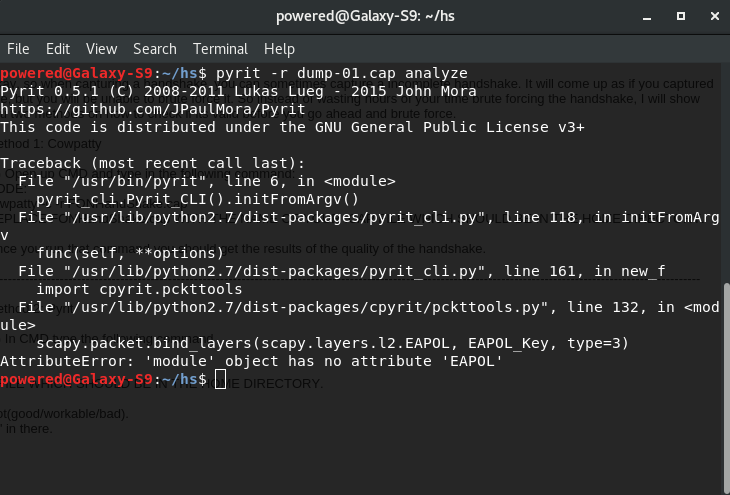730x495 pixels.
Task: Close the terminal window
Action: pyautogui.click(x=715, y=16)
